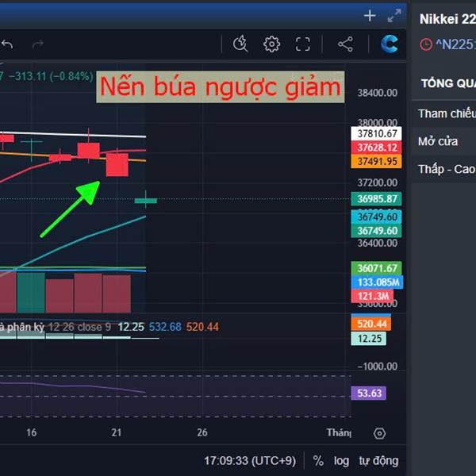Select the TỔNG QUAN tab
476x476 pixels.
448,83
